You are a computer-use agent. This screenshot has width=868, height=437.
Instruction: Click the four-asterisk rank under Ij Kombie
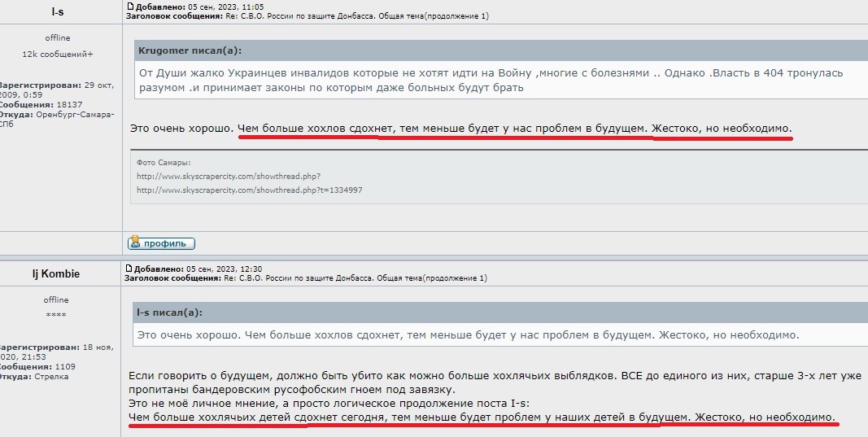(x=57, y=315)
